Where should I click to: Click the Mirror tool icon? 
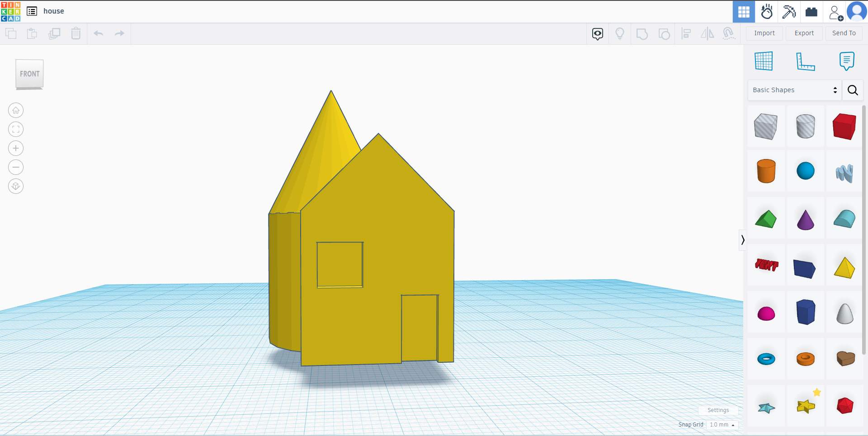708,34
